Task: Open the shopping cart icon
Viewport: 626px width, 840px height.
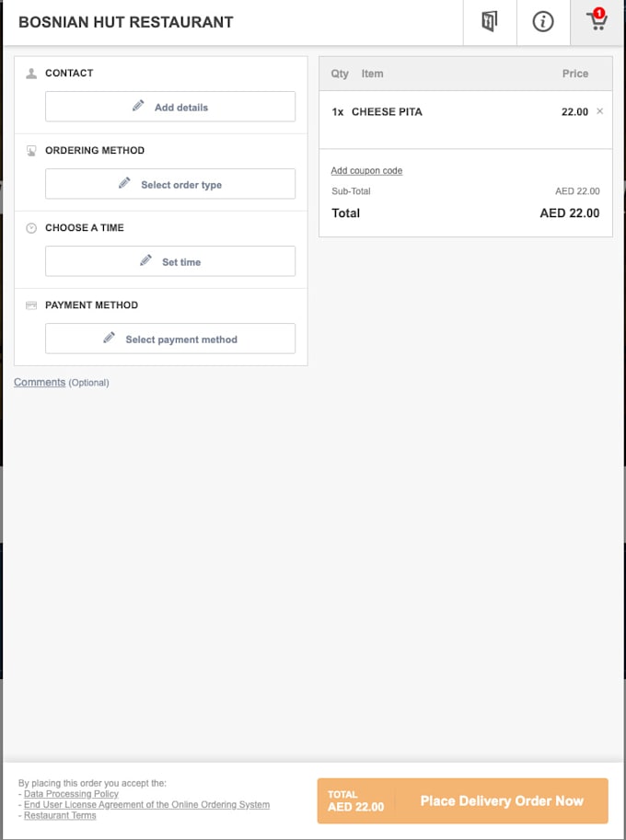Action: [597, 22]
